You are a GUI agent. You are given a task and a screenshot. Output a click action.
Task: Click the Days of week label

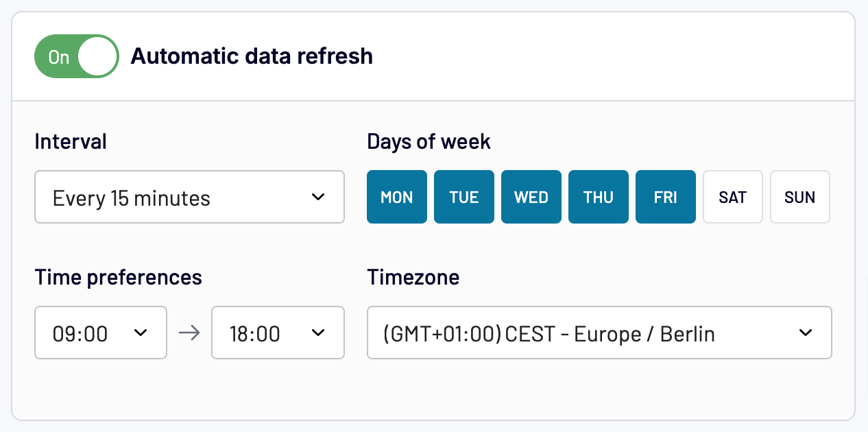coord(429,141)
